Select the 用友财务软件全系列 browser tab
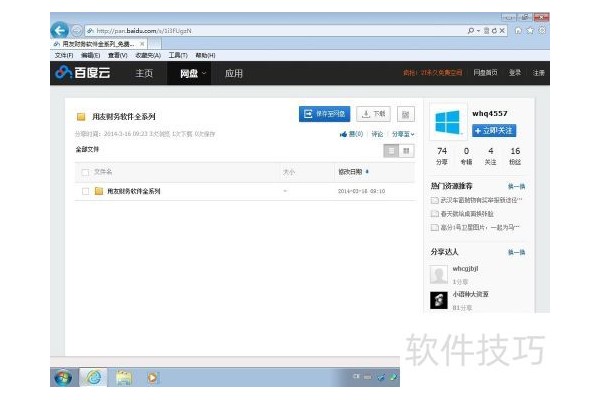600x400 pixels. pos(99,44)
